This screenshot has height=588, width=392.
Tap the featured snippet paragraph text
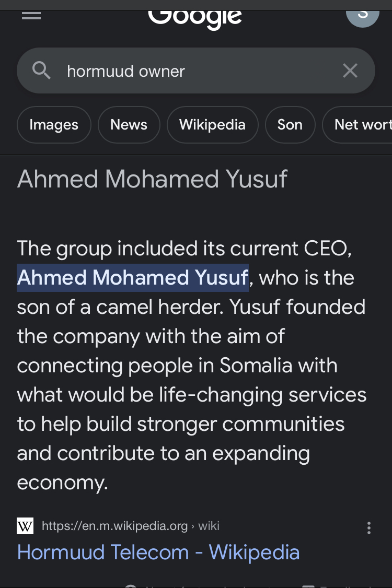coord(191,366)
